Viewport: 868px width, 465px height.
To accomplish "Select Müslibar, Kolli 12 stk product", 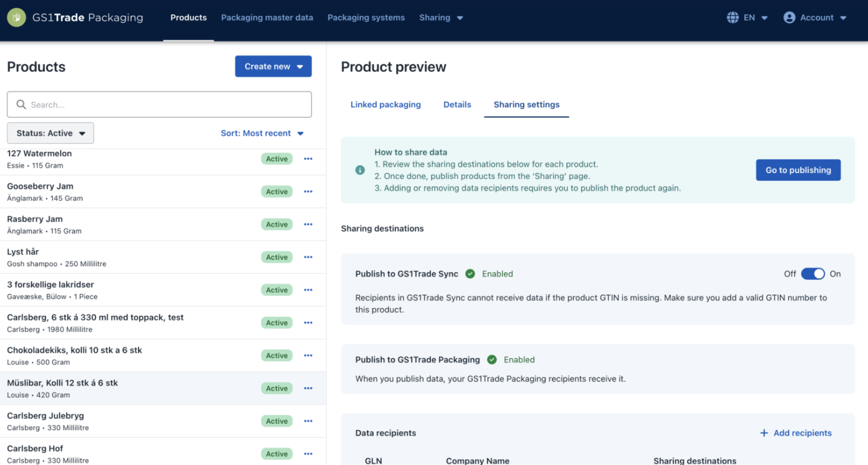I will 63,383.
